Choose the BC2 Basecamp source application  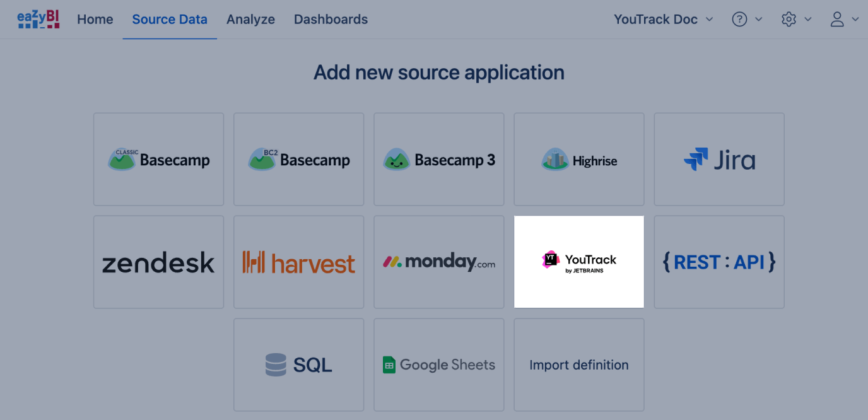[x=298, y=160]
